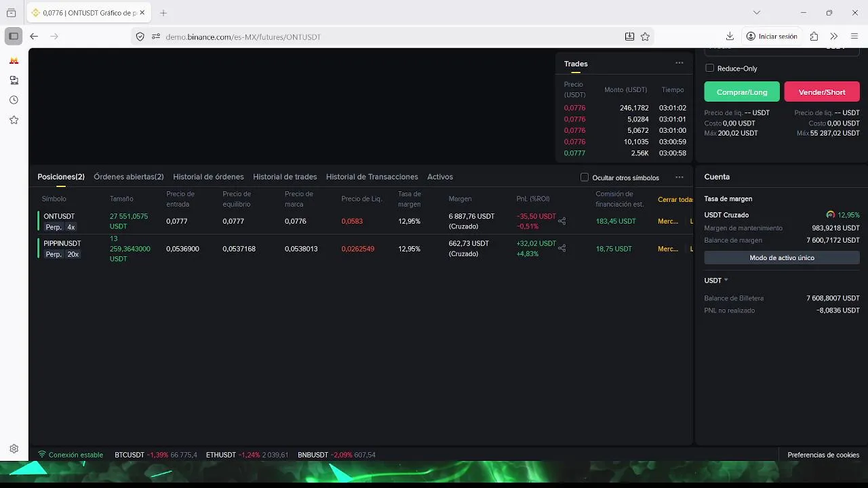
Task: Select the ONTUSDT symbol in positions
Action: click(x=59, y=216)
